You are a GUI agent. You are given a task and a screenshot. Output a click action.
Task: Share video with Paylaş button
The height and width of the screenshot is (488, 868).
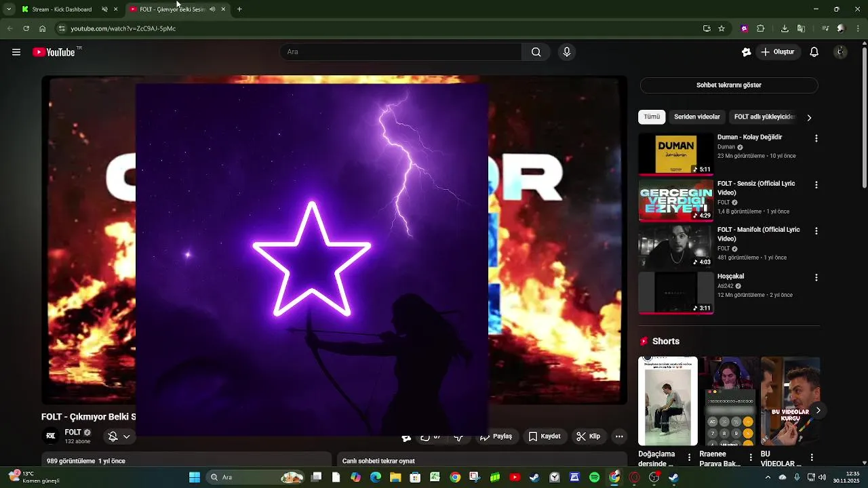coord(496,436)
